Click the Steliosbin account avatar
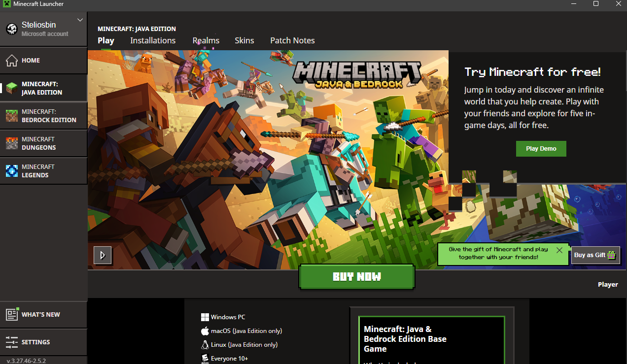 click(12, 29)
